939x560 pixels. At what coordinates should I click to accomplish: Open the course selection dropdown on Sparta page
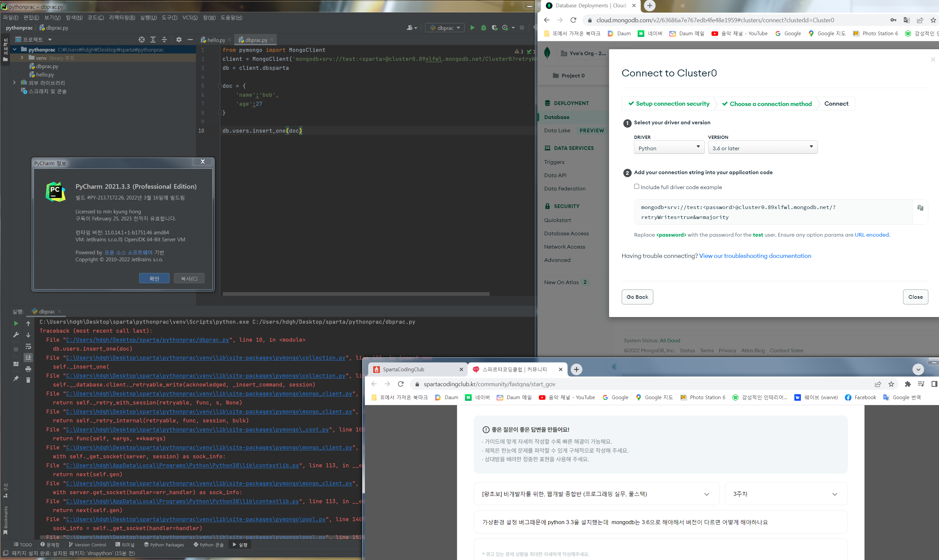(x=596, y=494)
